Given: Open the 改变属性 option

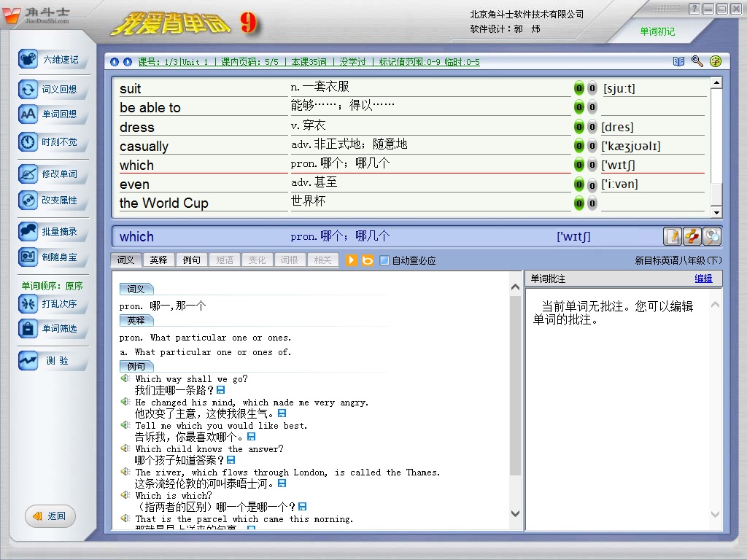Looking at the screenshot, I should click(53, 200).
